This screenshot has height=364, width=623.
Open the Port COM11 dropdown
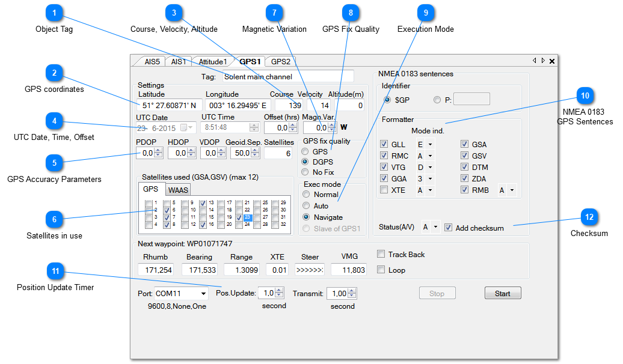click(x=204, y=294)
